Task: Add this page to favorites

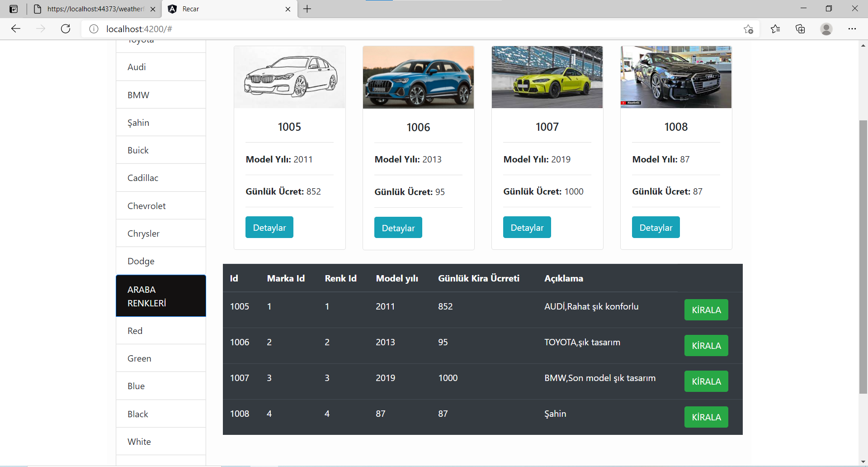Action: 748,29
